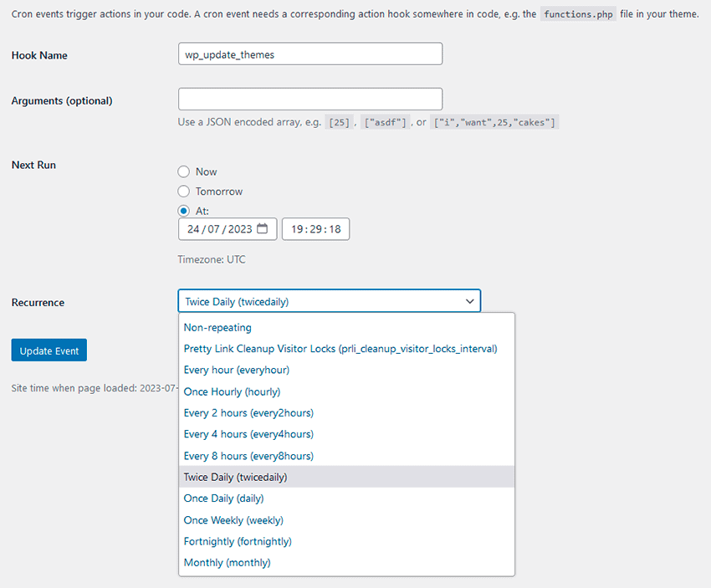Click the time field showing 19:29:18
The width and height of the screenshot is (711, 588).
coord(315,229)
